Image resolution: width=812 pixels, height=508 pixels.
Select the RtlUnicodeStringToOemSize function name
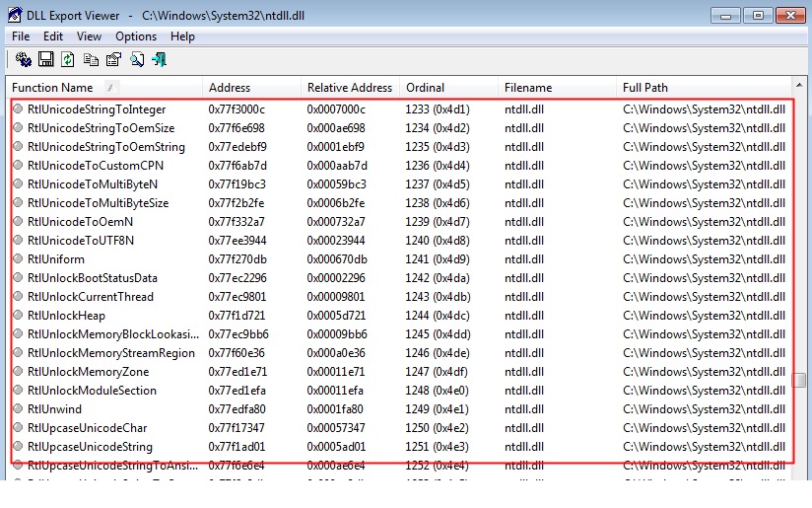(101, 128)
